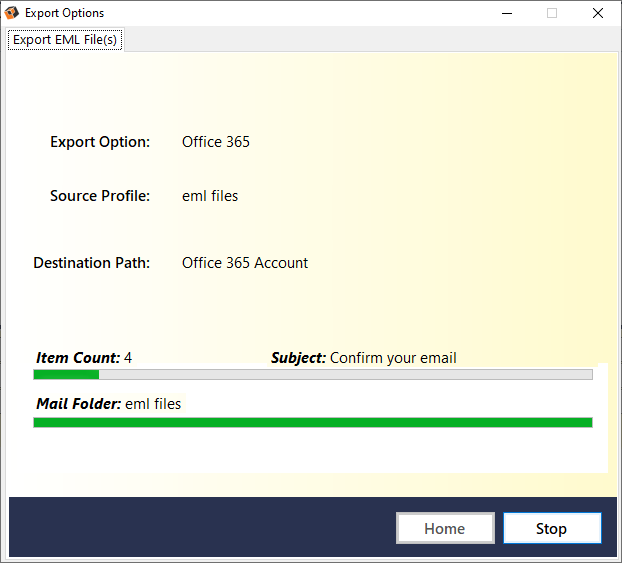Viewport: 622px width, 563px height.
Task: Click the eml files source profile value
Action: pos(210,196)
